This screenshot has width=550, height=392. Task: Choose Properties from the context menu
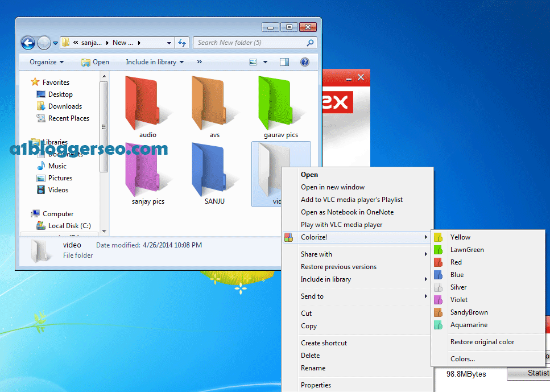pos(316,385)
